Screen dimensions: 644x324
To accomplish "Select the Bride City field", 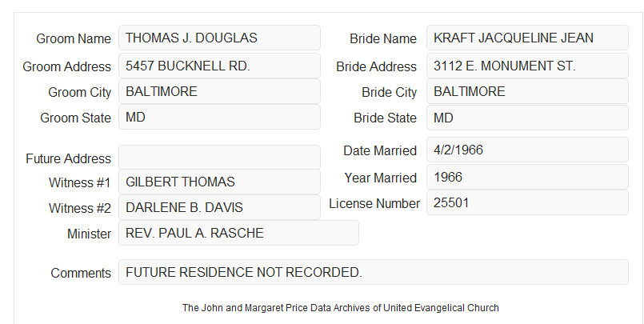I will pos(527,91).
